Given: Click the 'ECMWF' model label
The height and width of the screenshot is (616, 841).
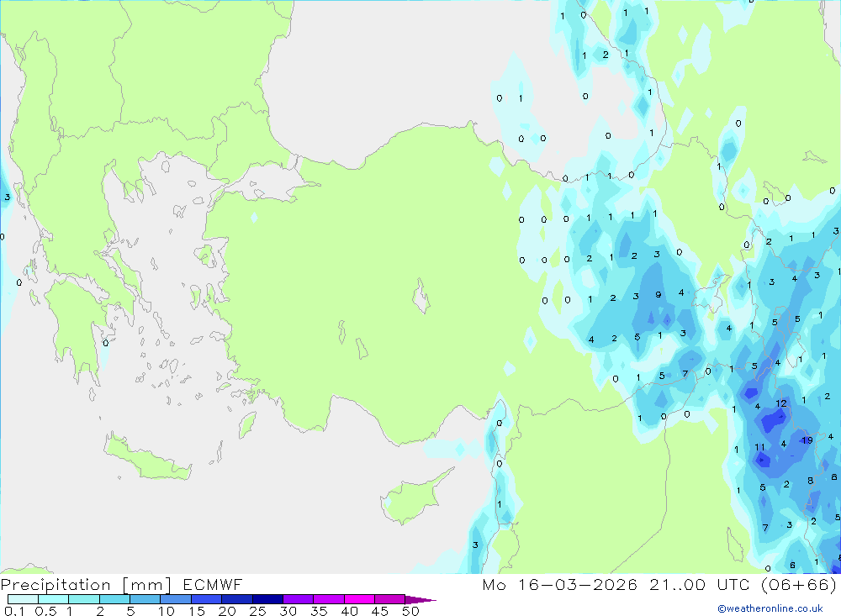Looking at the screenshot, I should pos(213,584).
